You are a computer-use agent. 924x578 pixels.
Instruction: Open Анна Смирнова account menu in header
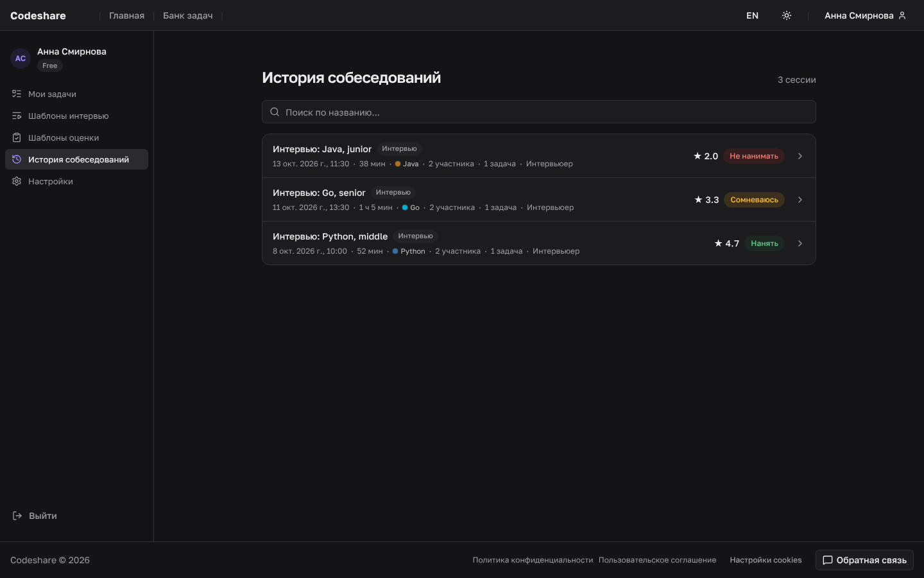(x=865, y=15)
